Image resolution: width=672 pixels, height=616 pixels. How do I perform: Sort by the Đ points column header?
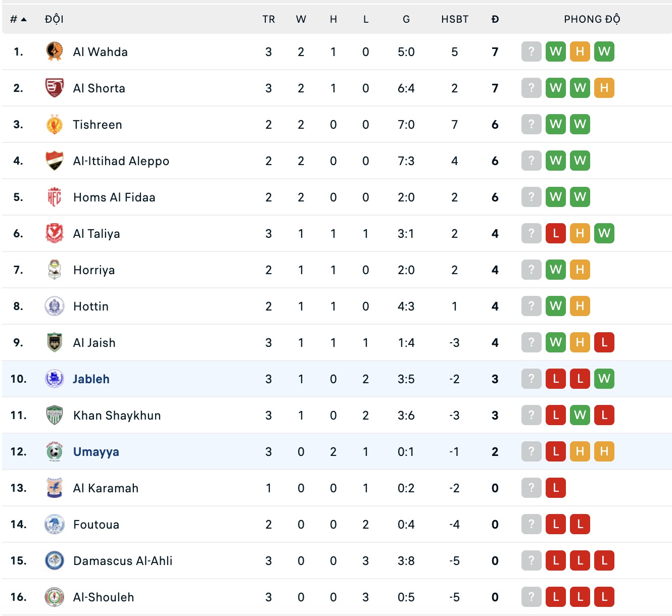(495, 19)
